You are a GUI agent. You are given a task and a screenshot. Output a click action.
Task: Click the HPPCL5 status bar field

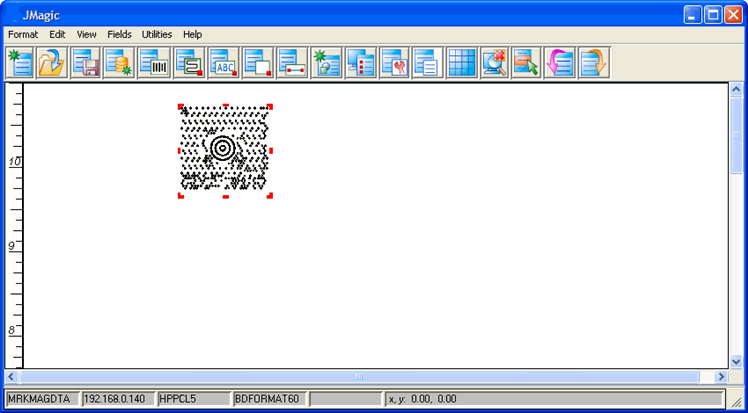click(192, 399)
